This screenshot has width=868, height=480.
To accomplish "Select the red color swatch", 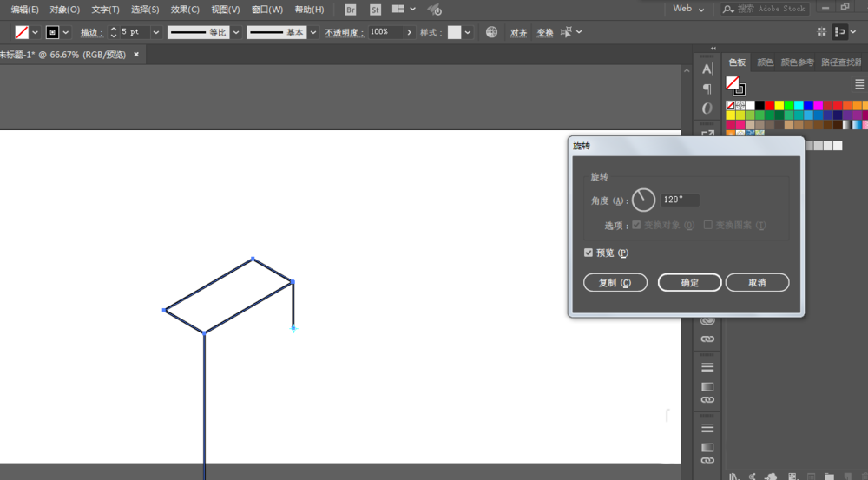I will (x=769, y=105).
